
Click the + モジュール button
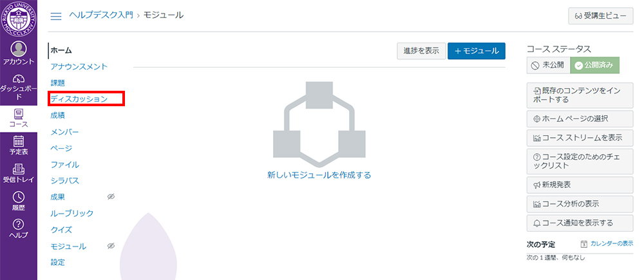[x=476, y=51]
